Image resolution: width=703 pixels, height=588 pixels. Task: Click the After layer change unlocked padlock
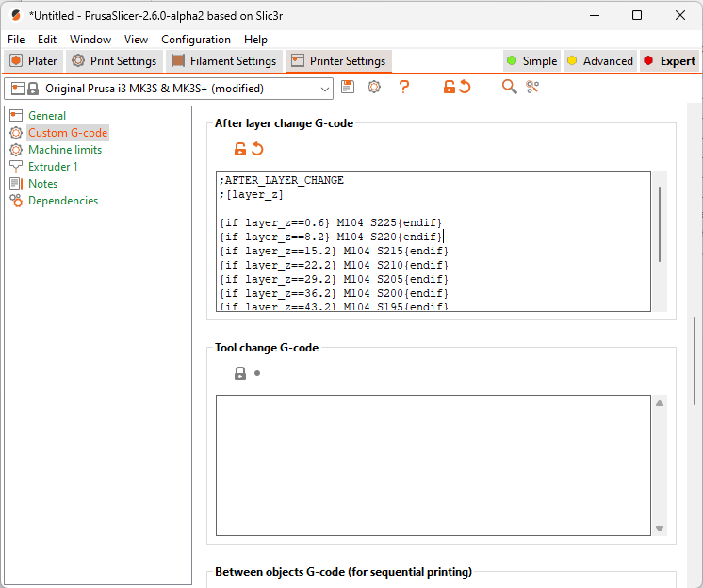tap(240, 149)
